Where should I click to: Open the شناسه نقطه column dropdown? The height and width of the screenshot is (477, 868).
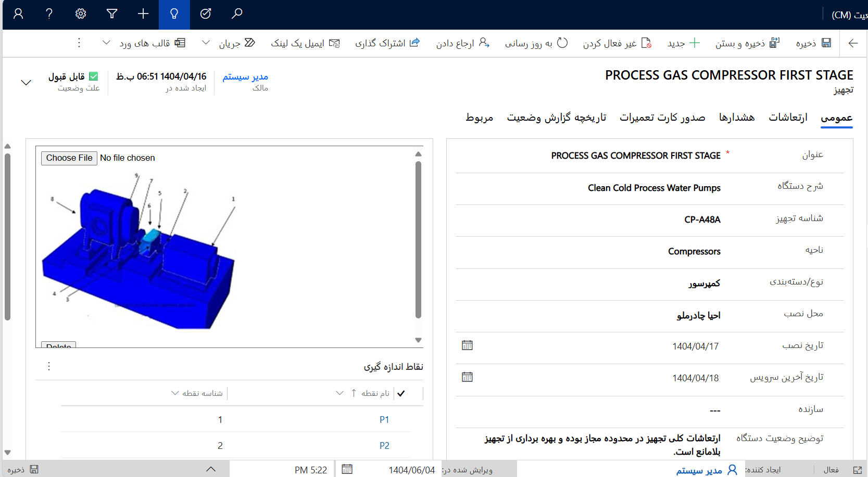click(175, 393)
